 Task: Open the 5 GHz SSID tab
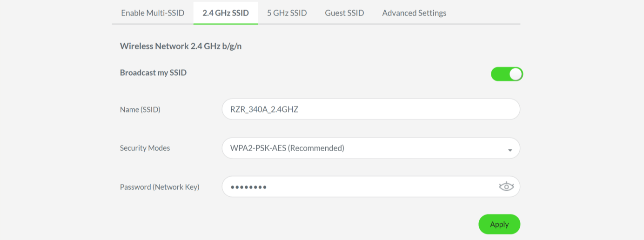tap(287, 13)
